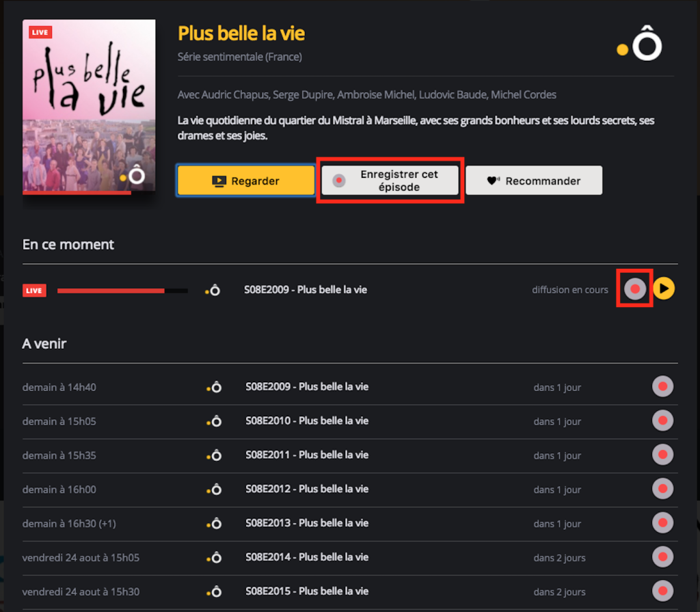
Task: Click the live broadcast progress bar
Action: 122,291
